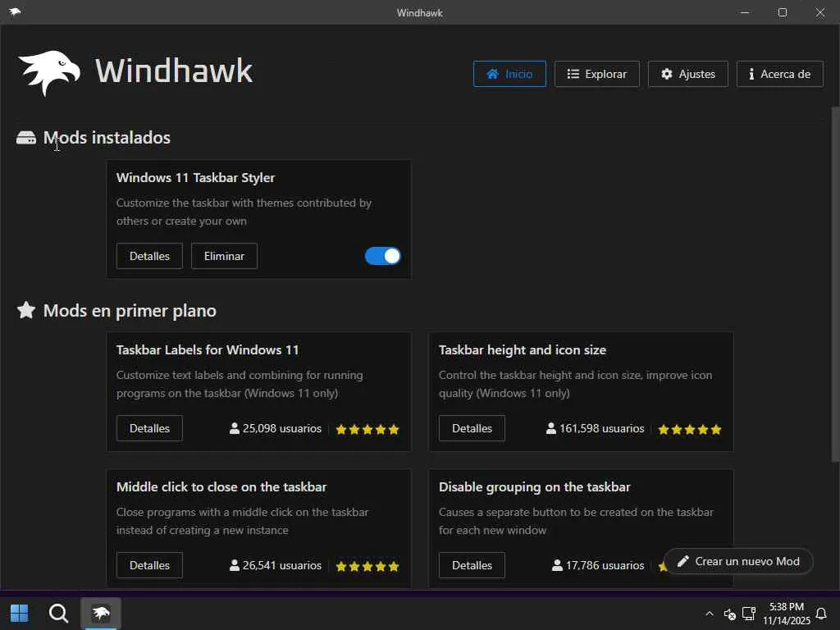Open the Inicio home tab
The image size is (840, 630).
click(x=509, y=74)
